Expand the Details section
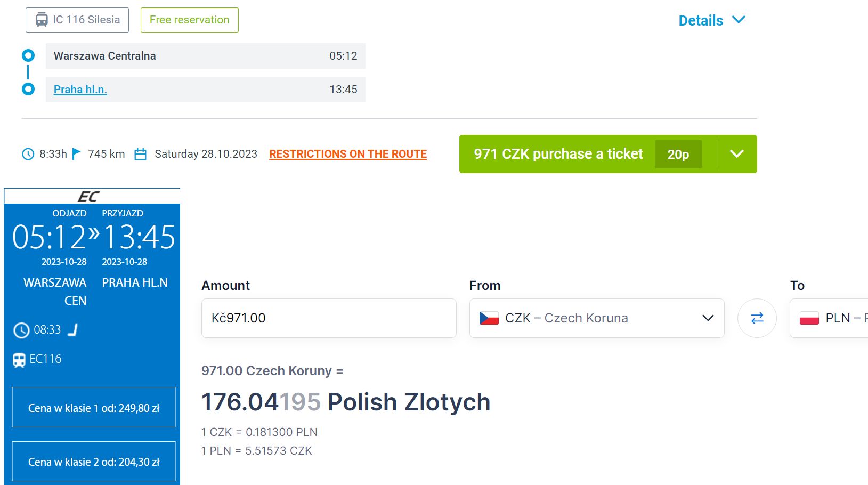868x485 pixels. [x=711, y=20]
